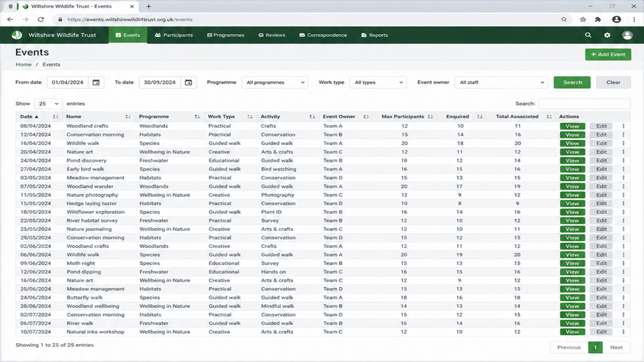644x362 pixels.
Task: Change the Show entries count dropdown
Action: point(48,104)
